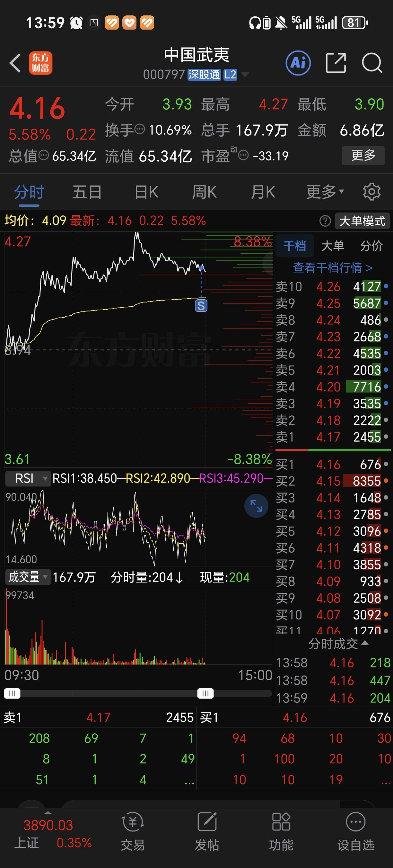
Task: Tap the info icon beside 总值
Action: point(44,155)
